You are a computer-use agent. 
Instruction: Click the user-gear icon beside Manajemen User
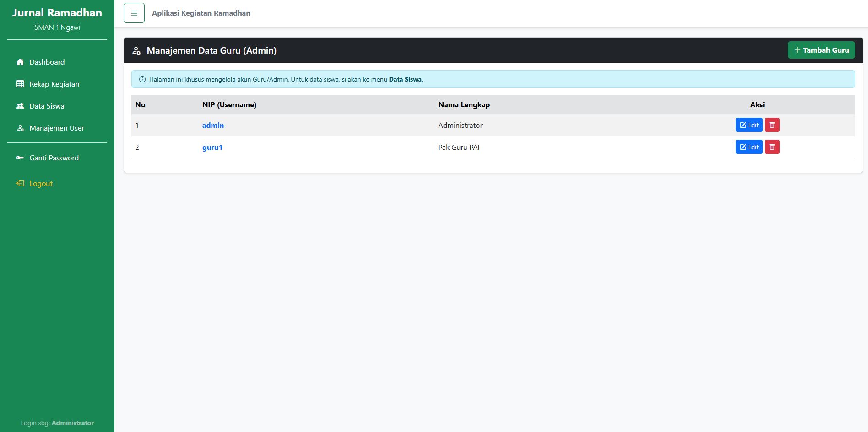point(20,128)
